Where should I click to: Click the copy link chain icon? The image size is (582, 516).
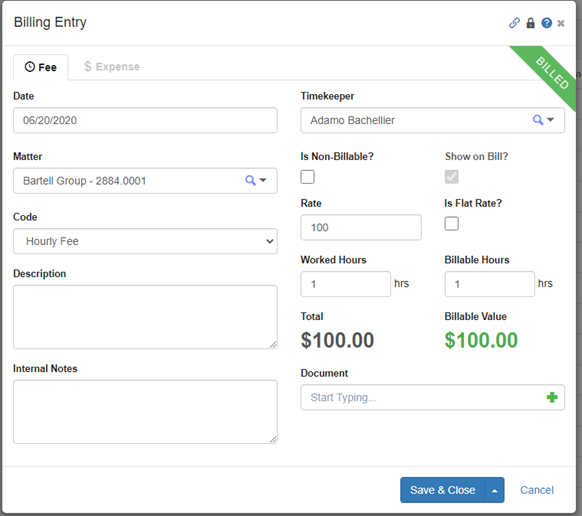[x=514, y=23]
